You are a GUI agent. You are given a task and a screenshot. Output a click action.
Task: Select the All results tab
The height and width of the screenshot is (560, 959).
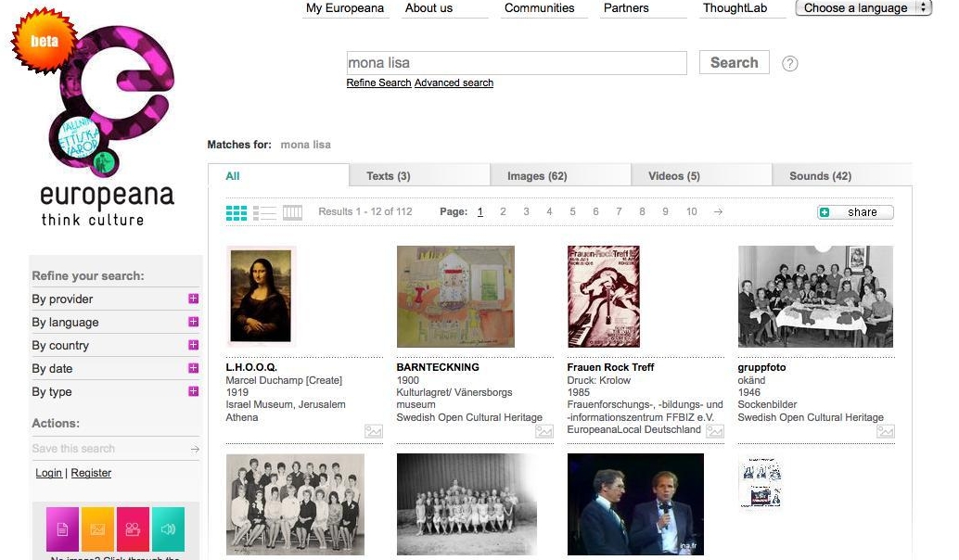click(x=279, y=176)
